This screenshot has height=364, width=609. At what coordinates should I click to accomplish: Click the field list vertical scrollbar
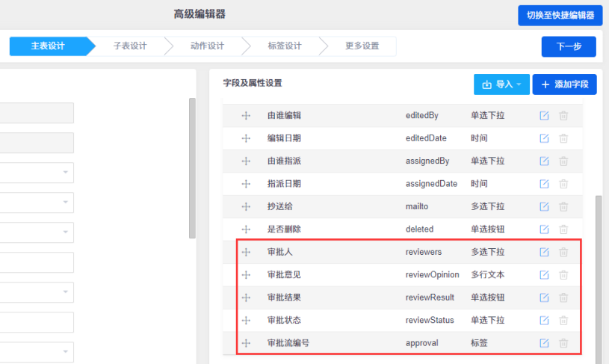point(599,280)
